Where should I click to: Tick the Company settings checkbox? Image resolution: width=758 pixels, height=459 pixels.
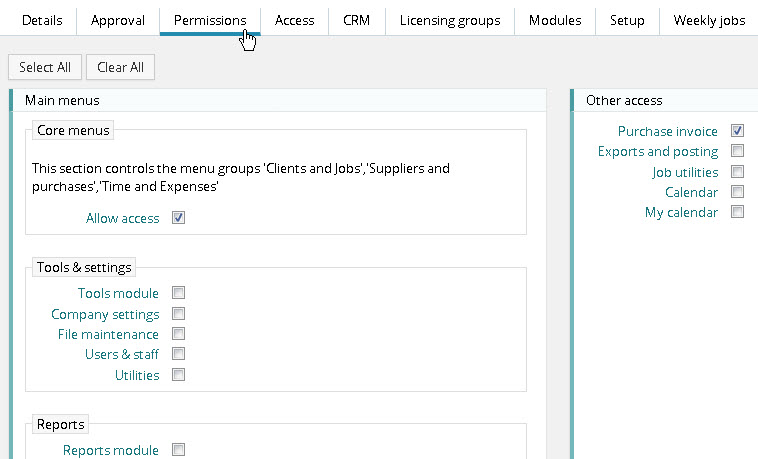point(179,314)
